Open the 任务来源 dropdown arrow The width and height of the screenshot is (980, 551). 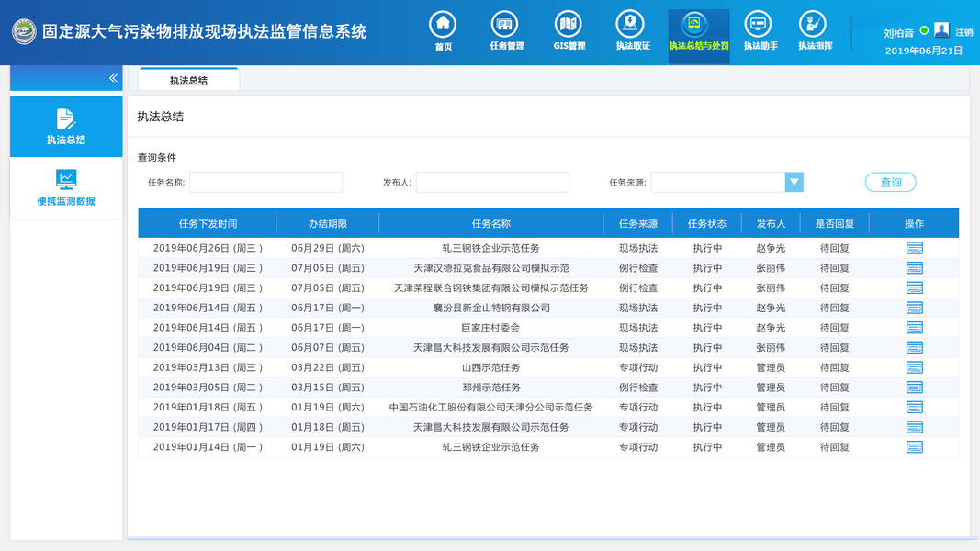coord(794,183)
